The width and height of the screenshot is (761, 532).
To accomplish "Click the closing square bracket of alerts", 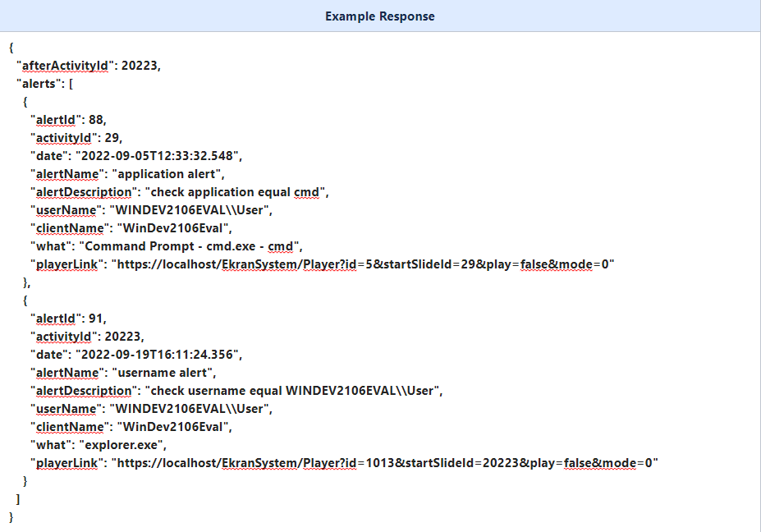I will pyautogui.click(x=19, y=499).
